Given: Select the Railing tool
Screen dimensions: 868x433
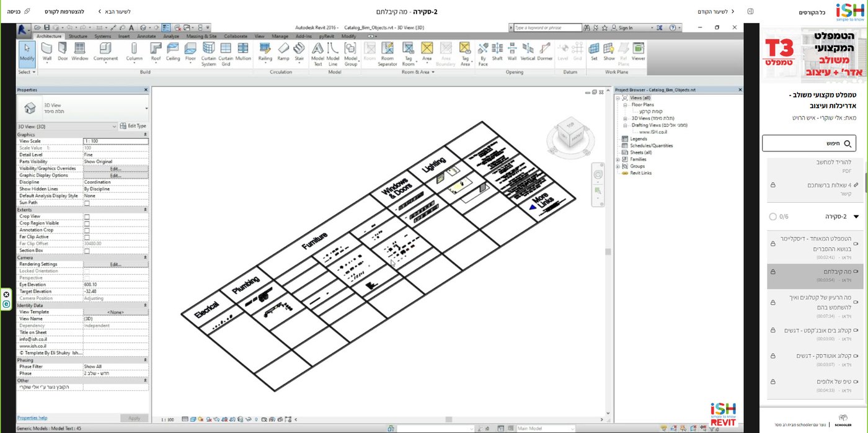Looking at the screenshot, I should tap(265, 52).
